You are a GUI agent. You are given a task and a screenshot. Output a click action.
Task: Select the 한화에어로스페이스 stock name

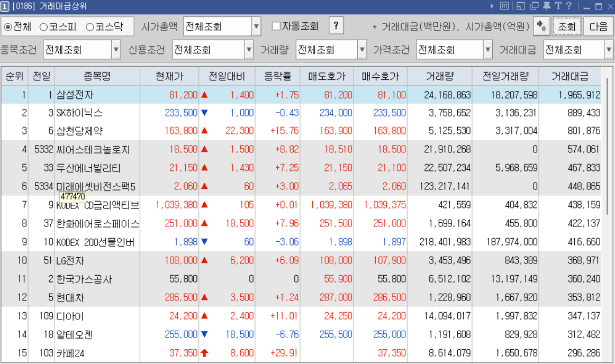pos(98,224)
